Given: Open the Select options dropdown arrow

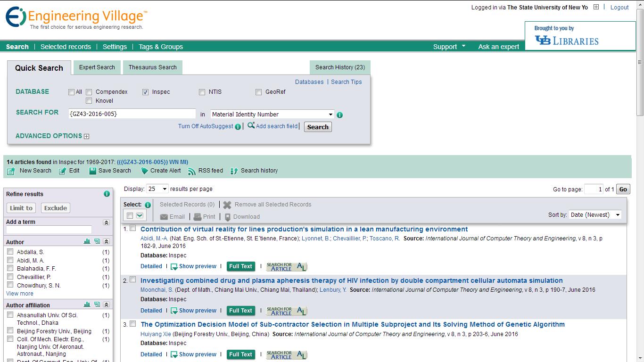Looking at the screenshot, I should 140,215.
